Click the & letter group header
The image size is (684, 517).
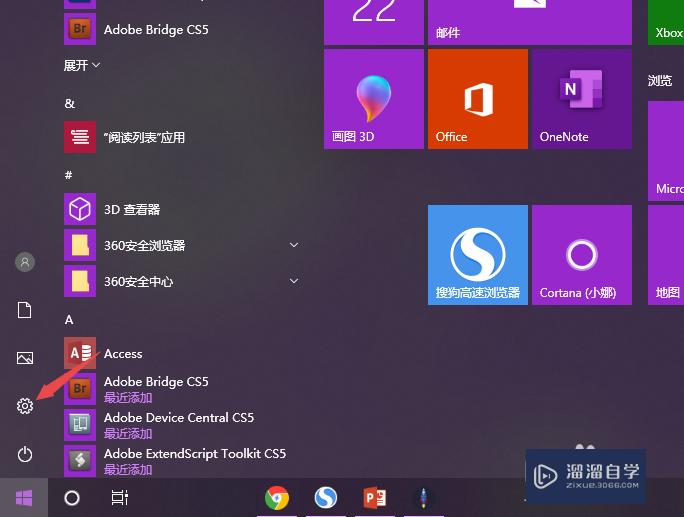pos(69,103)
